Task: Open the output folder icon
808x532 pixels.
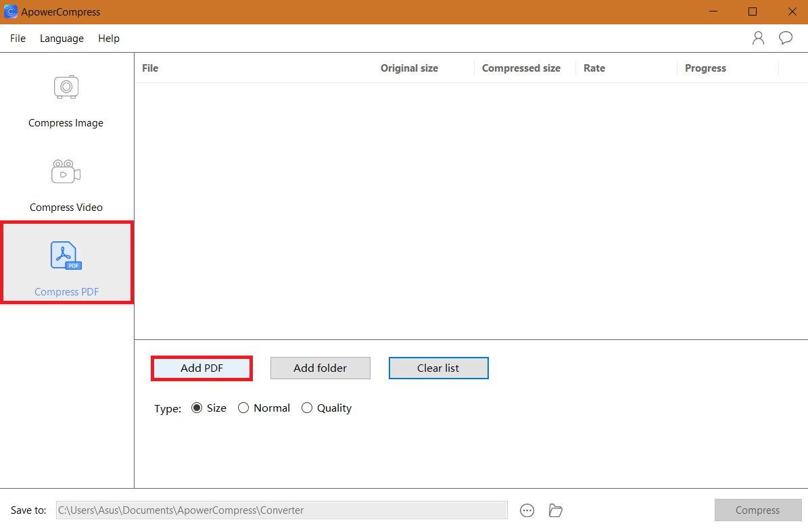Action: pos(555,510)
